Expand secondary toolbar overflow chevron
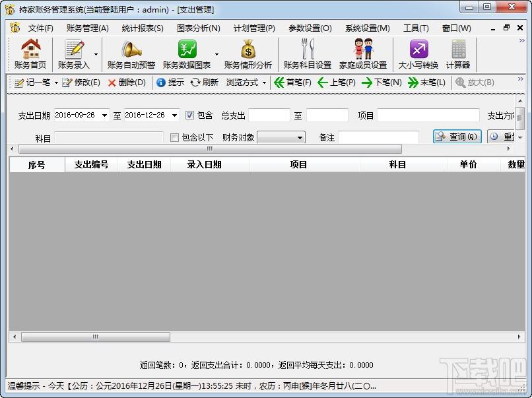The width and height of the screenshot is (532, 398). pos(521,79)
